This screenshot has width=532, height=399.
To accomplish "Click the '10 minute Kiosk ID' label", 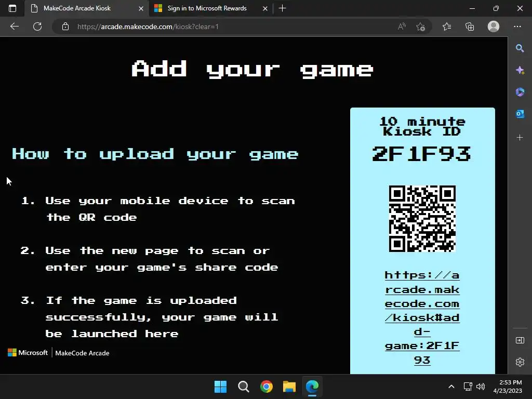I will click(x=422, y=126).
